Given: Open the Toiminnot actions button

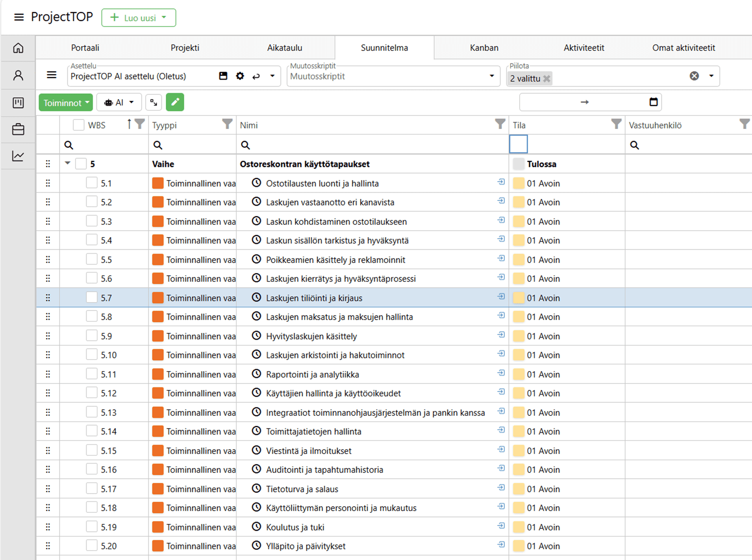Looking at the screenshot, I should point(66,103).
